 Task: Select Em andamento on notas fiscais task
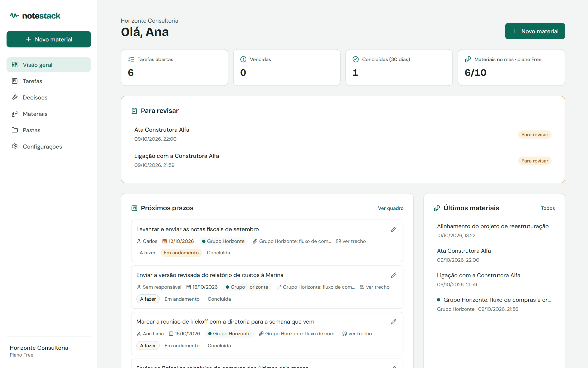[181, 253]
